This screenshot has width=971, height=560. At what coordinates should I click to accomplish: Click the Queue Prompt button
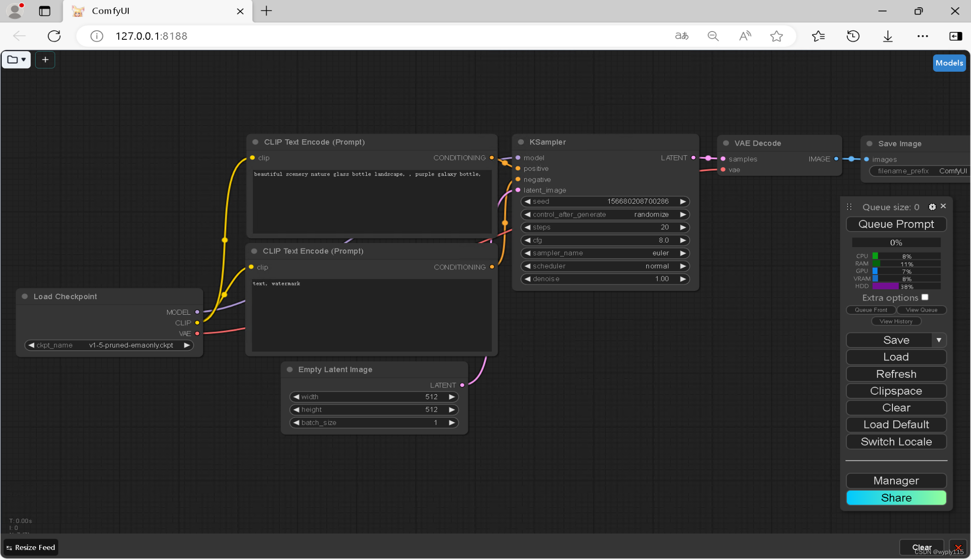(896, 224)
